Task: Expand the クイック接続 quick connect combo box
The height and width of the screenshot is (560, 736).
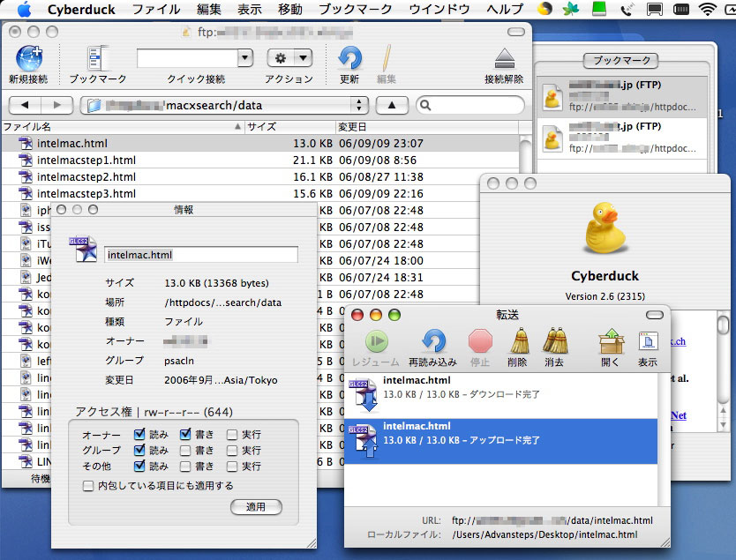Action: click(245, 58)
